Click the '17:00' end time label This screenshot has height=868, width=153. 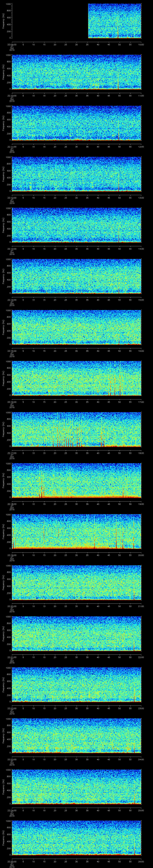coord(141,402)
